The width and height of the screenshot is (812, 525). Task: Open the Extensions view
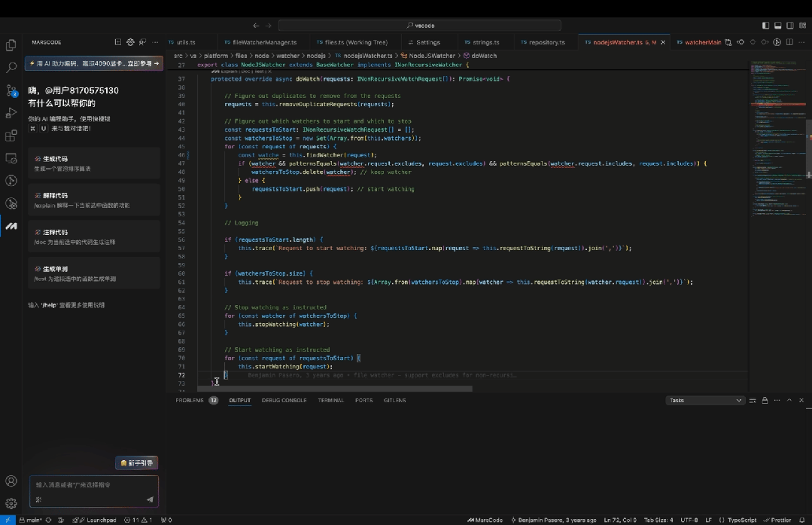tap(11, 136)
